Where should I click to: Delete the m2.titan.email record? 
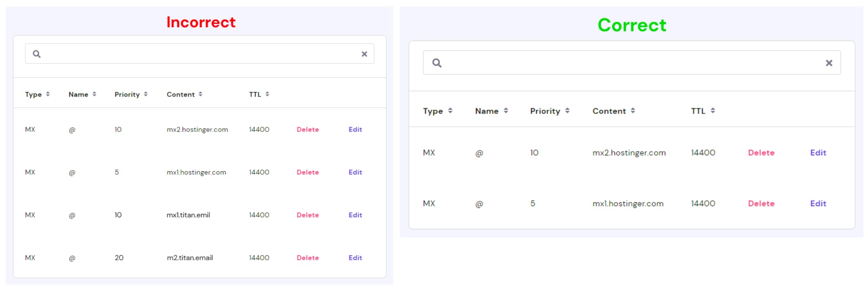point(308,257)
